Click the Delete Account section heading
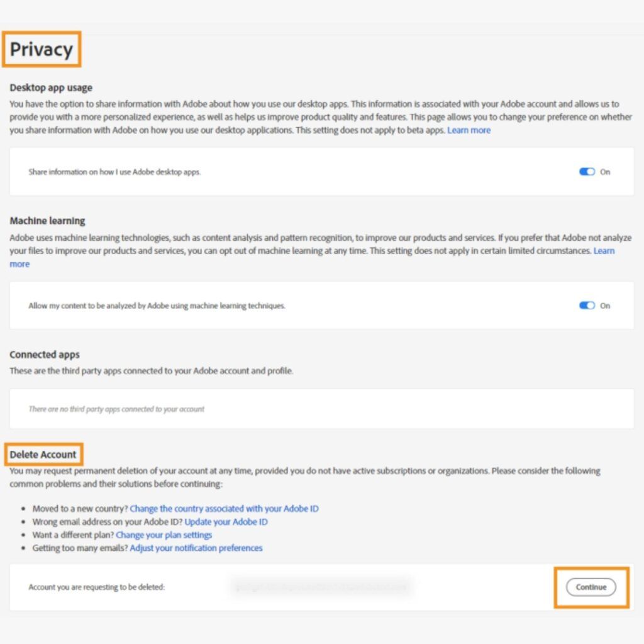 43,454
